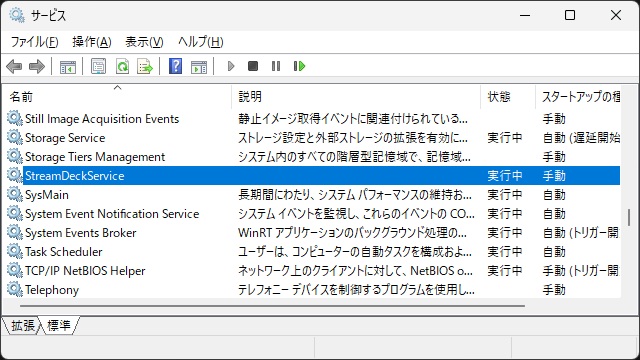Click the gear icon beside Storage Service
The image size is (640, 360).
[15, 138]
